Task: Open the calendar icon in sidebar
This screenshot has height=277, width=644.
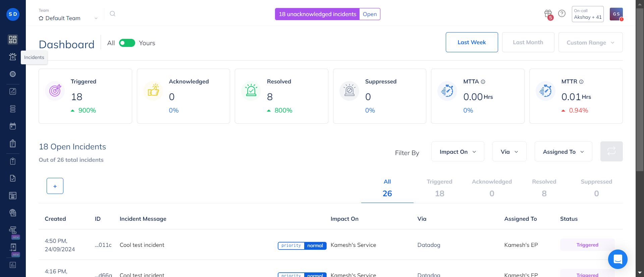Action: 13,126
